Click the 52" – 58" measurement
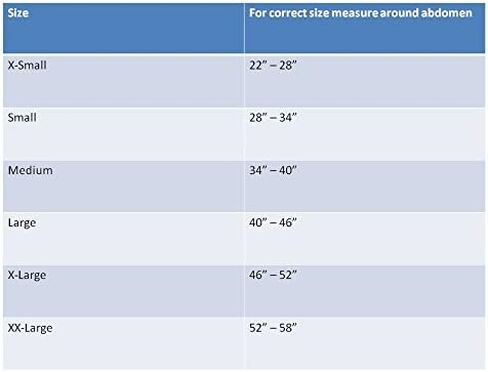 (x=273, y=328)
